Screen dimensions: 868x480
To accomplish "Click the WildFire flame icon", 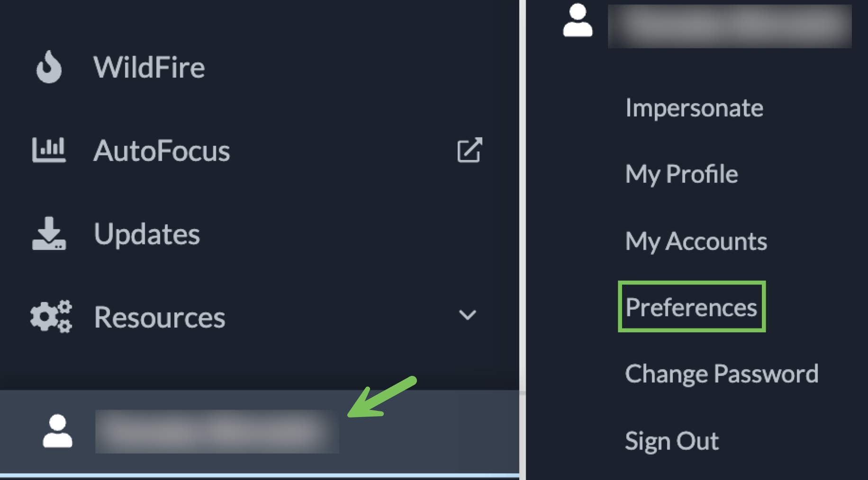I will [49, 67].
